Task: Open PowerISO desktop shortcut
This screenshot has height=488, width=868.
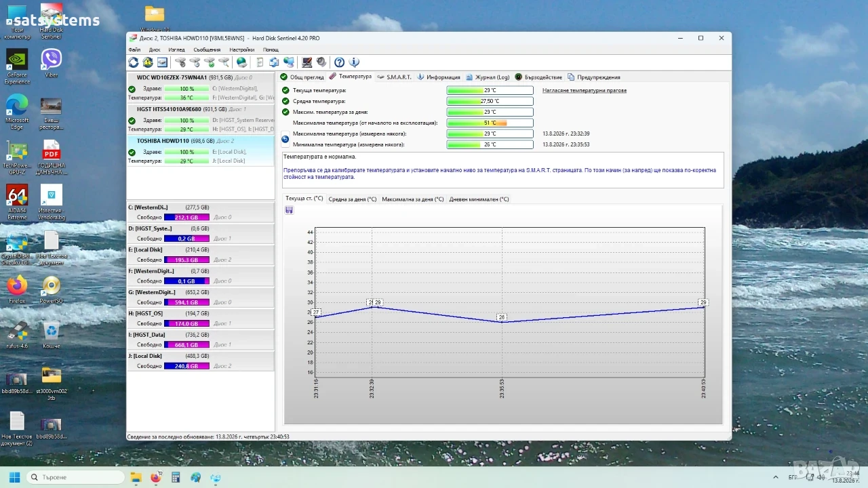Action: pyautogui.click(x=51, y=289)
